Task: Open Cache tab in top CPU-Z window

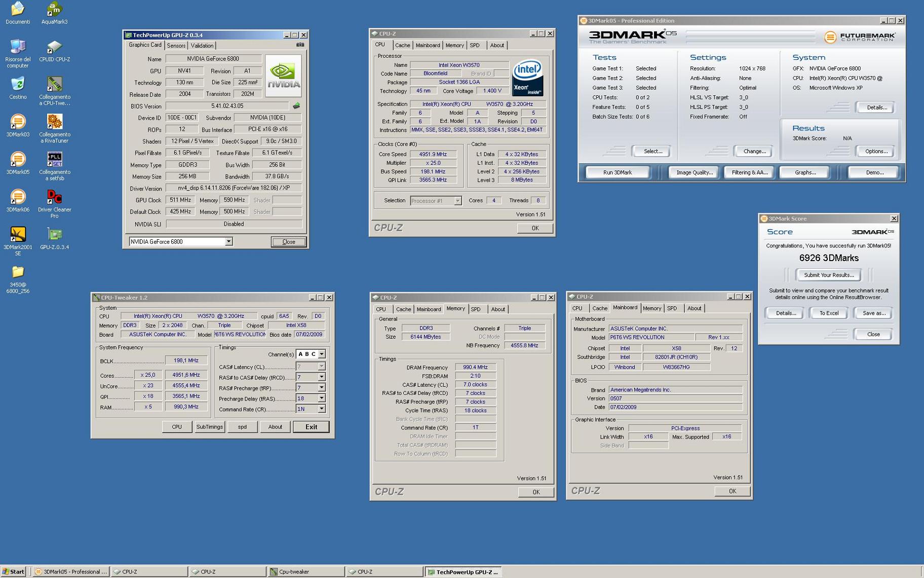Action: pyautogui.click(x=402, y=45)
